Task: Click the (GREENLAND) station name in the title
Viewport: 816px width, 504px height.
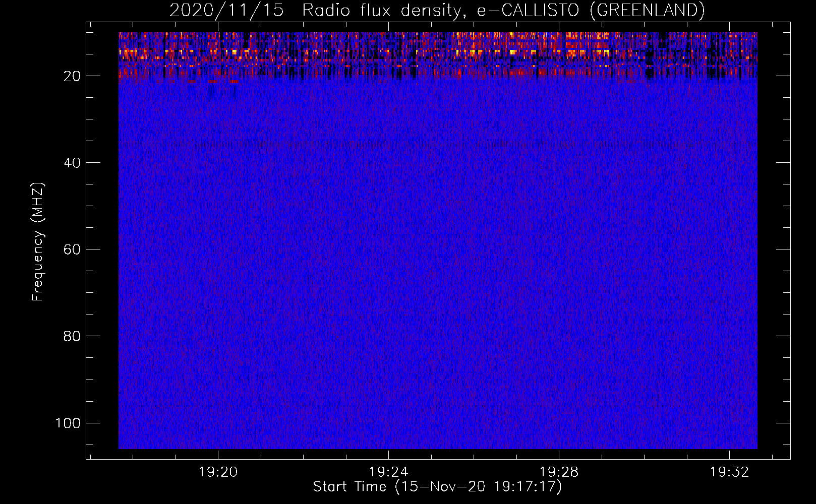Action: [x=647, y=11]
